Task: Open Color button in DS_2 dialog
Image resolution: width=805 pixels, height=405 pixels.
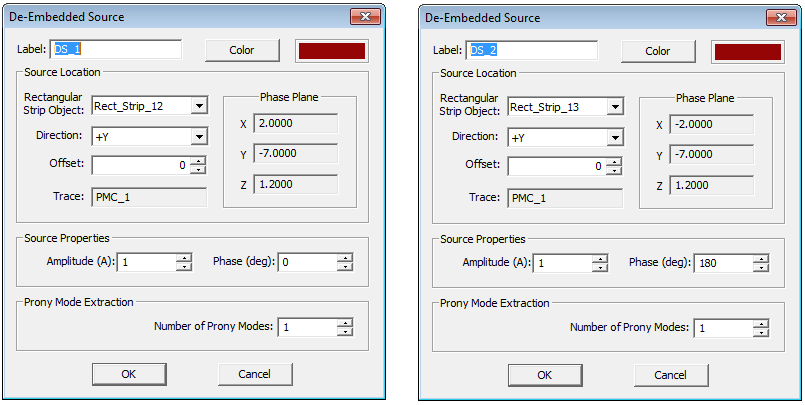Action: (x=658, y=51)
